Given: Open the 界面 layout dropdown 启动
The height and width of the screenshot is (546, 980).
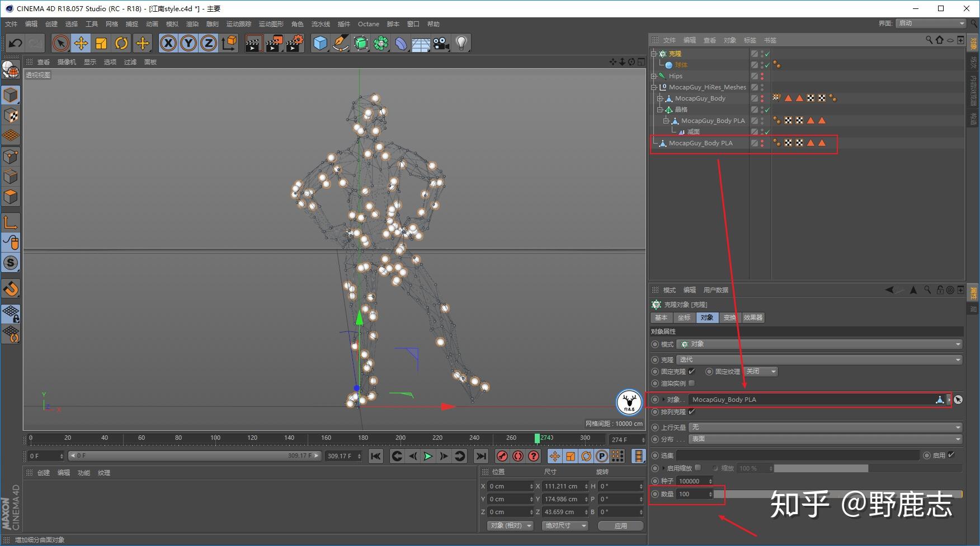Looking at the screenshot, I should pos(931,23).
